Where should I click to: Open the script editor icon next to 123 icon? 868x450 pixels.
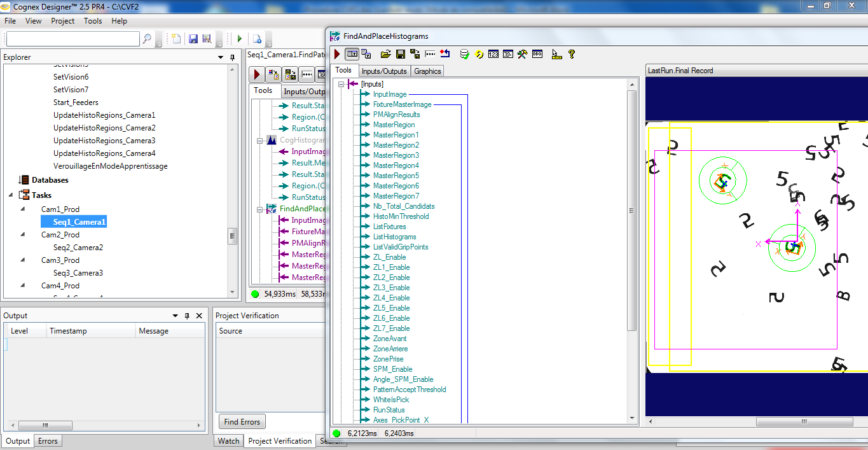point(508,54)
